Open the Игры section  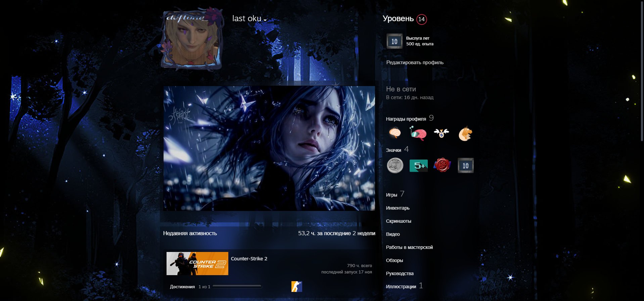click(392, 195)
